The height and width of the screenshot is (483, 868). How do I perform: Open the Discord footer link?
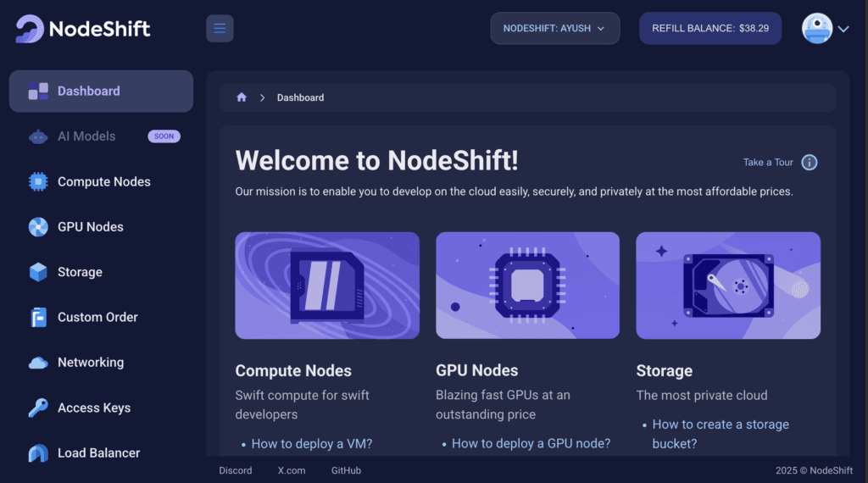point(236,470)
